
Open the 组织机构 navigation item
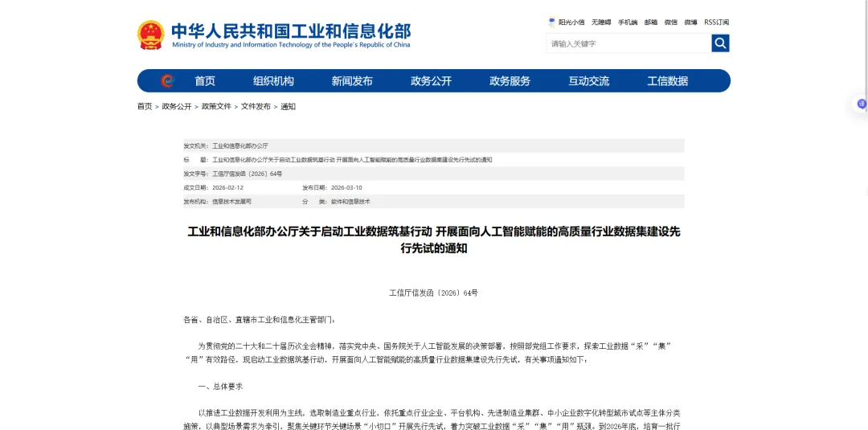tap(273, 81)
